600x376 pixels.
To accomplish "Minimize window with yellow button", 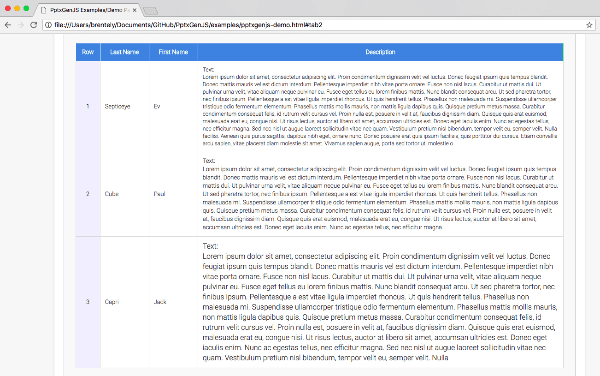I will click(x=17, y=8).
